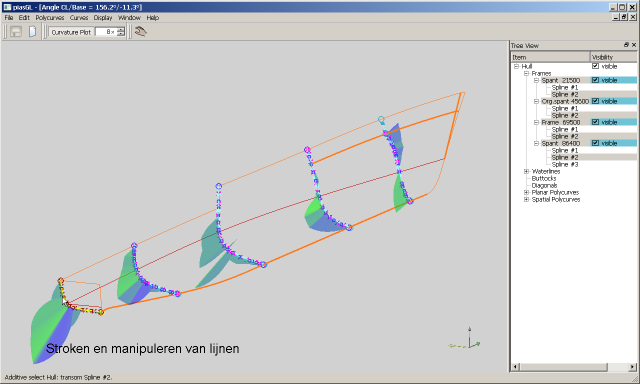Select the Frame 69500 label

[x=560, y=122]
